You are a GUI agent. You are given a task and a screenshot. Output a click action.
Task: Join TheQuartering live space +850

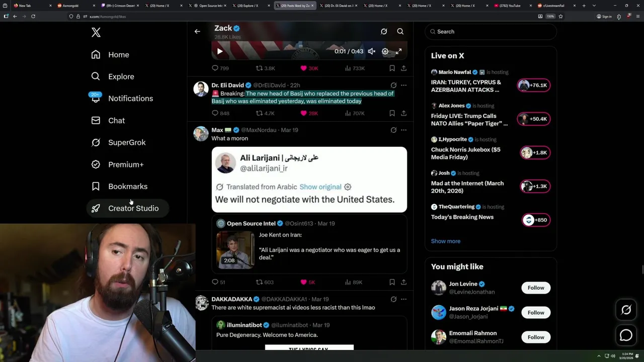pyautogui.click(x=536, y=220)
